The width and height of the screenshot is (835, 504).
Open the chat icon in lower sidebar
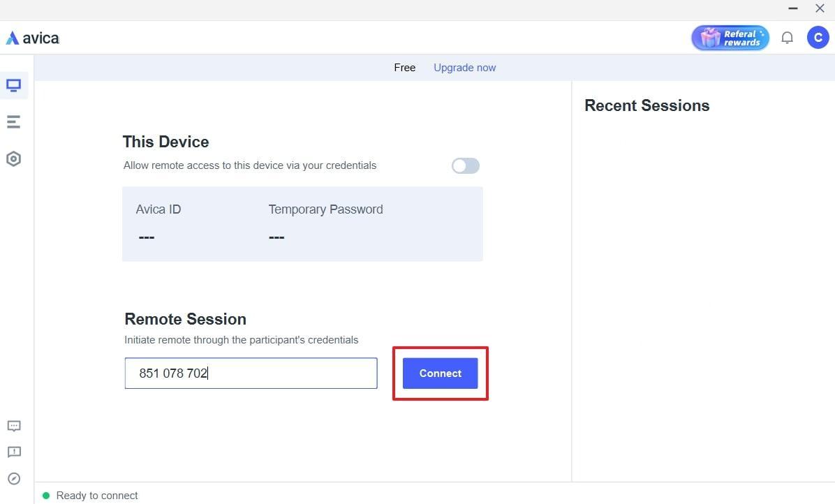[14, 426]
